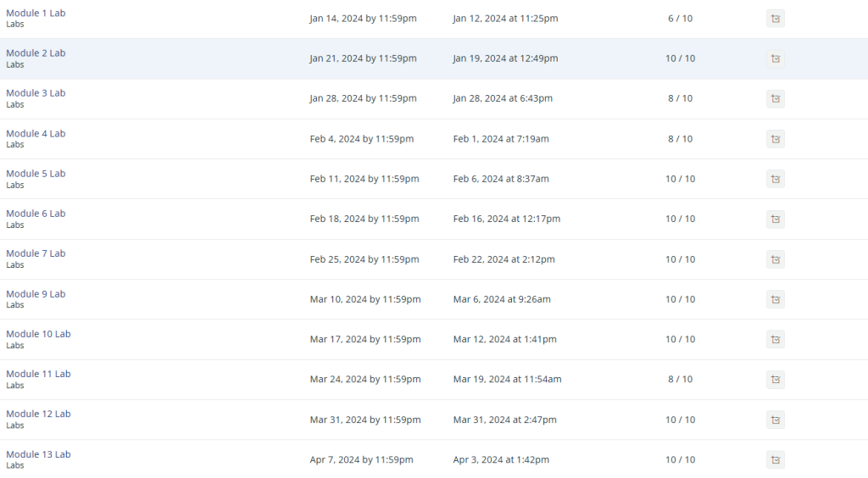Open the Module 9 Lab assignment
The width and height of the screenshot is (868, 478).
pyautogui.click(x=36, y=294)
